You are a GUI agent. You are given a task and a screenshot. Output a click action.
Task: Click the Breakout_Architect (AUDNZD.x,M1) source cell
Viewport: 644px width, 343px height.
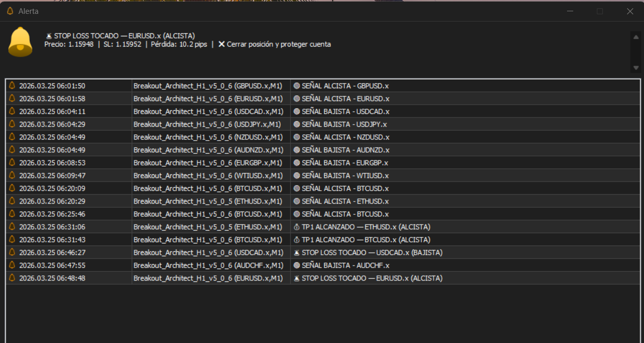[x=208, y=150]
